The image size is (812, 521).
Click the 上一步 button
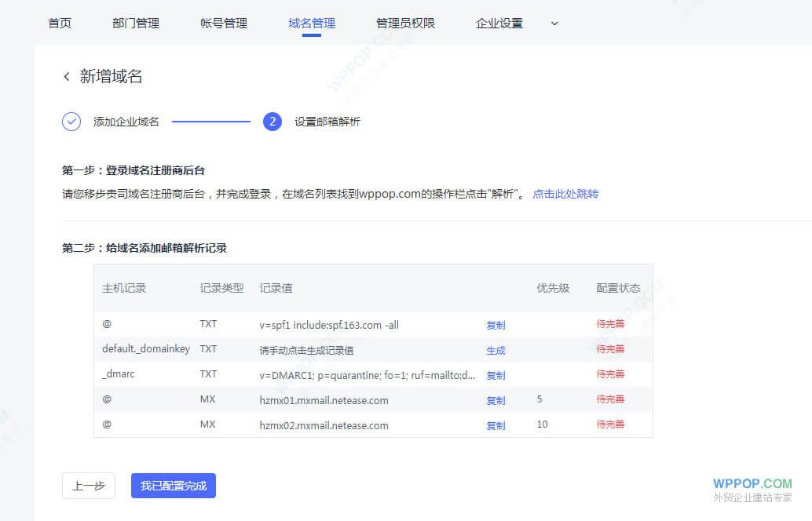88,486
